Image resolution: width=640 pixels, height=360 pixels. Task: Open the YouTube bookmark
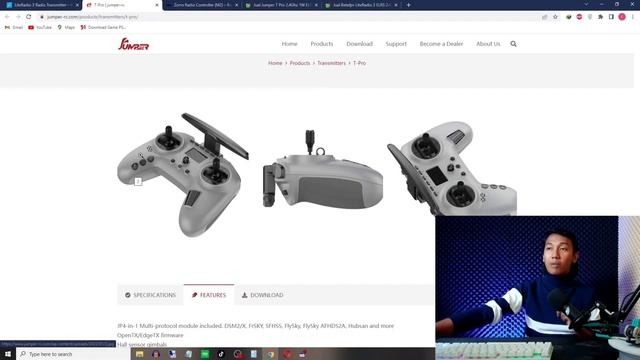40,27
